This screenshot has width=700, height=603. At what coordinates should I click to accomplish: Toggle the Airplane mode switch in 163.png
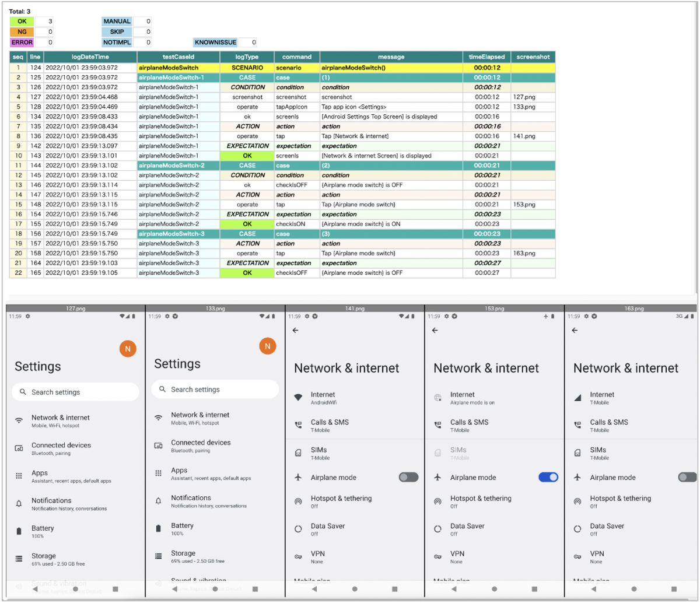pyautogui.click(x=687, y=477)
